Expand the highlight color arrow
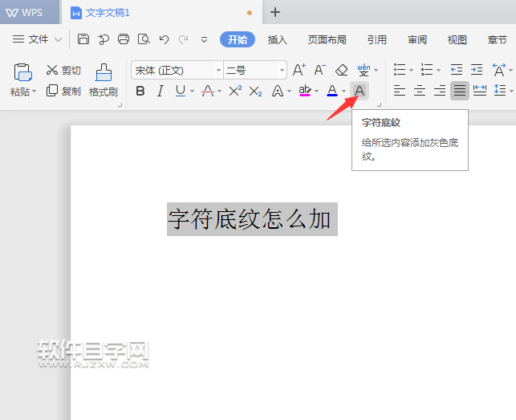 click(x=316, y=92)
